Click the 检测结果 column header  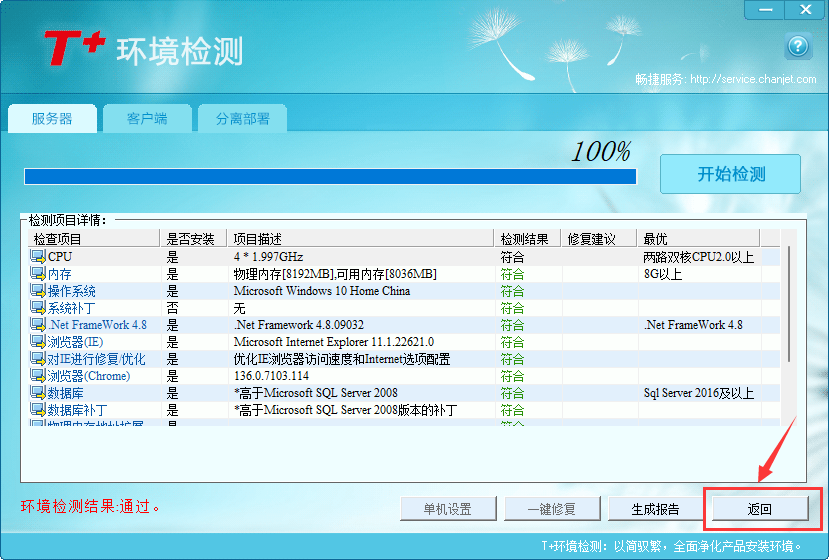click(527, 239)
